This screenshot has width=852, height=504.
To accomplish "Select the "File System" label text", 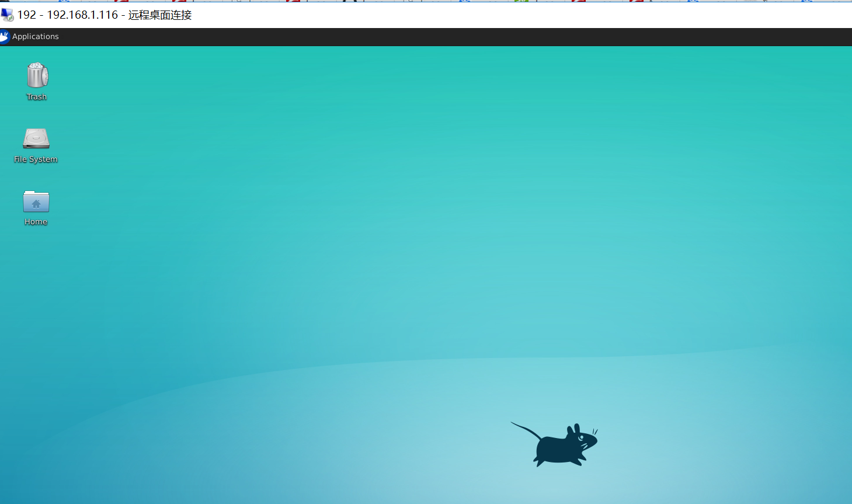I will [36, 158].
